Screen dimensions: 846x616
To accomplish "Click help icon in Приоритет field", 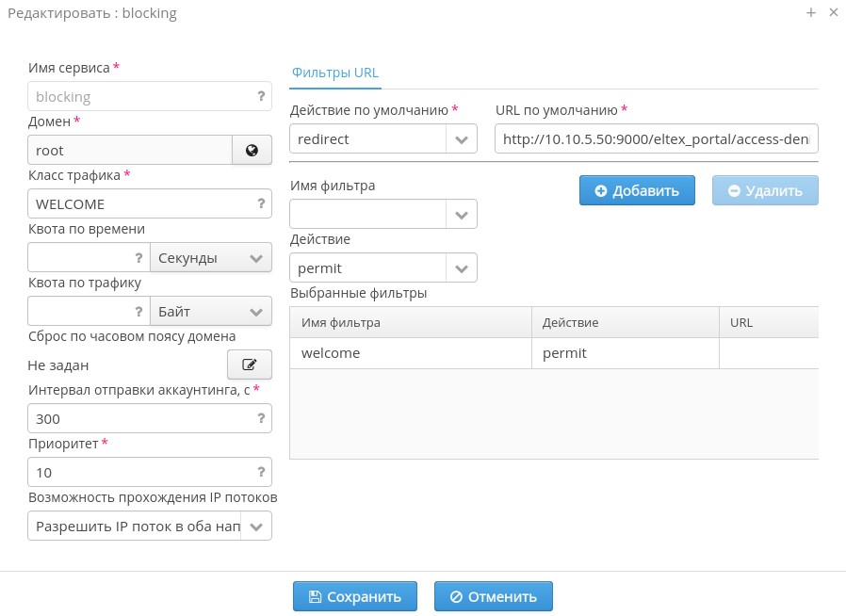I will (261, 472).
